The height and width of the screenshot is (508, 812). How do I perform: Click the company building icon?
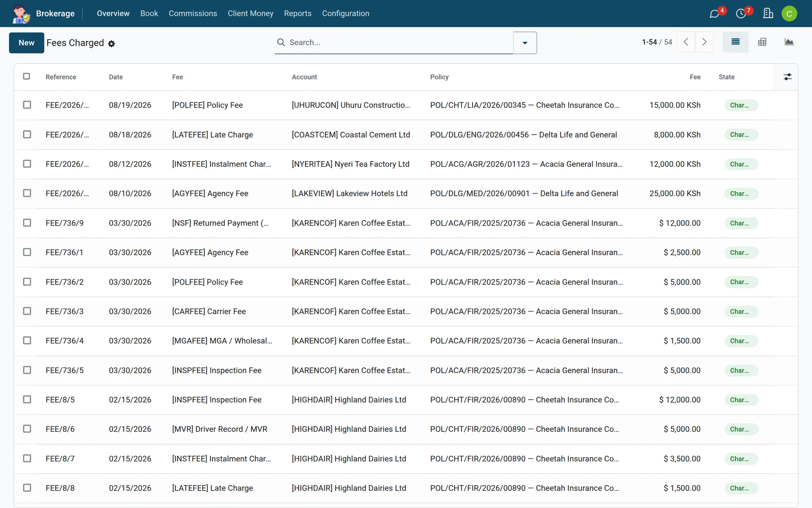click(x=768, y=14)
